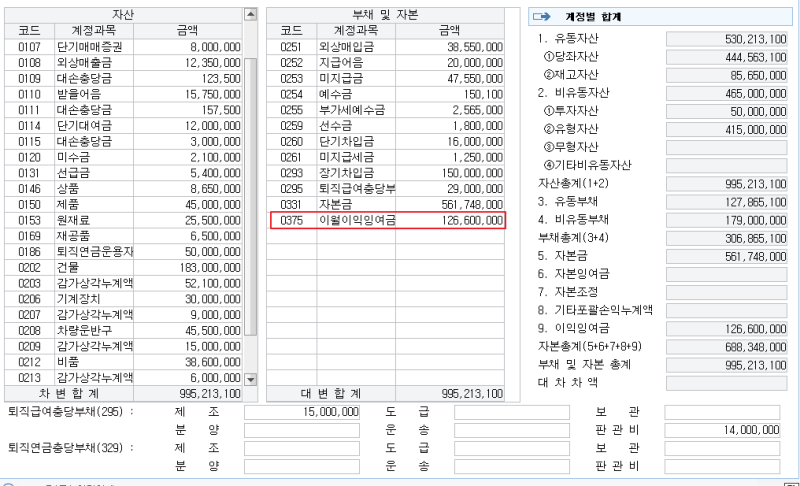The width and height of the screenshot is (800, 486).
Task: Click the asset list scrollbar thumb
Action: coord(250,197)
